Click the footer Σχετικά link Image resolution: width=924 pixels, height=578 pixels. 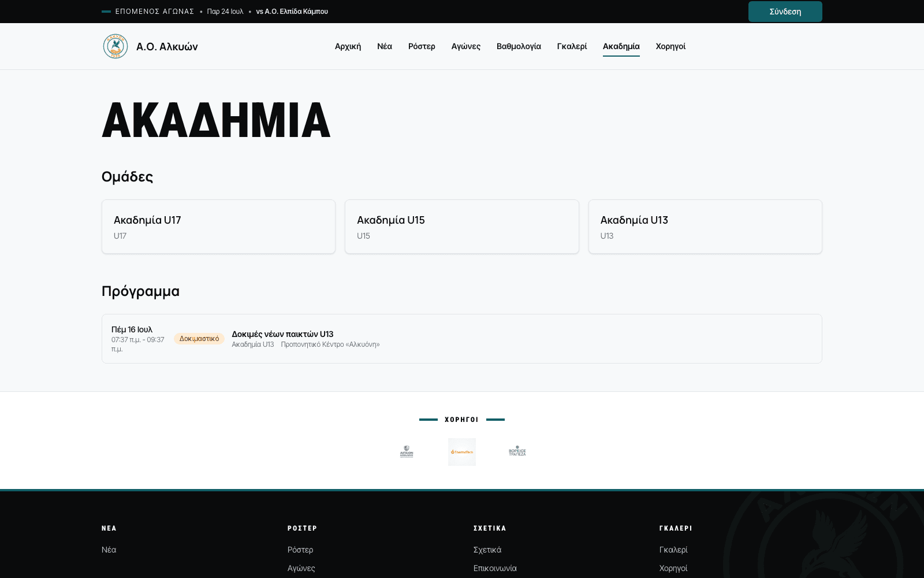click(x=487, y=550)
